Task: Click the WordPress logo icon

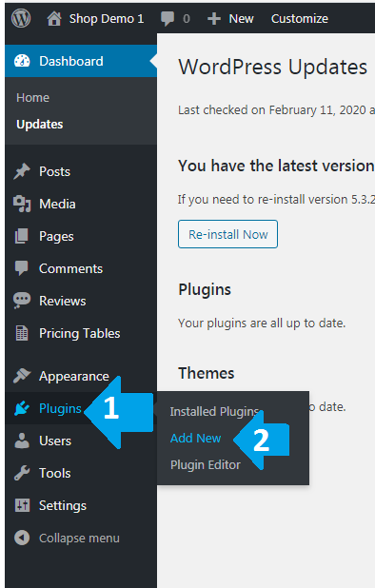Action: click(21, 18)
